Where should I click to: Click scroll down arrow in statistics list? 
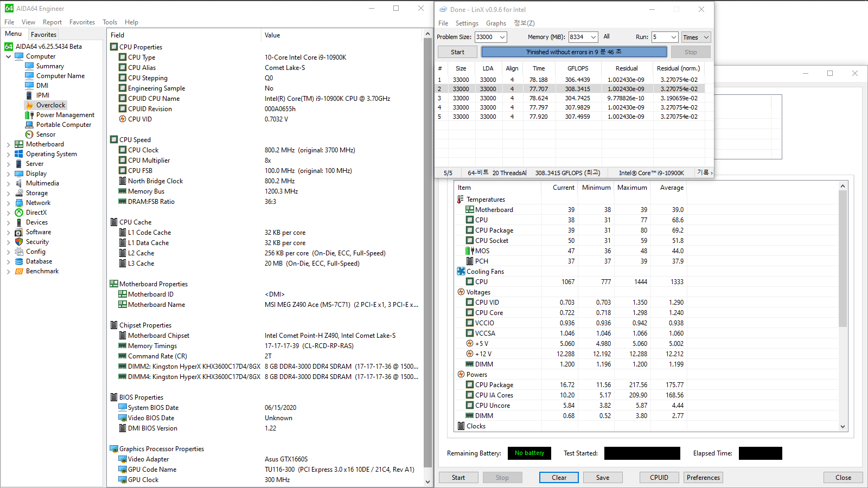pyautogui.click(x=843, y=427)
